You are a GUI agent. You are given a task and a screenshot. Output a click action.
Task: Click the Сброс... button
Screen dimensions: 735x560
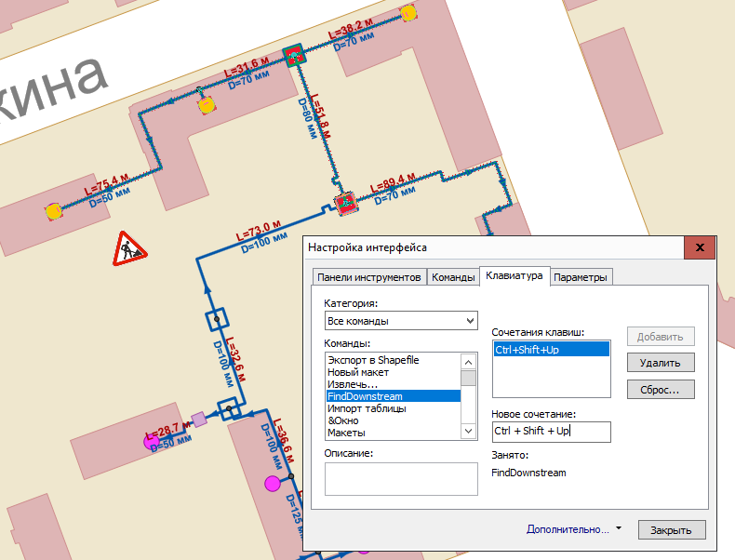(661, 389)
